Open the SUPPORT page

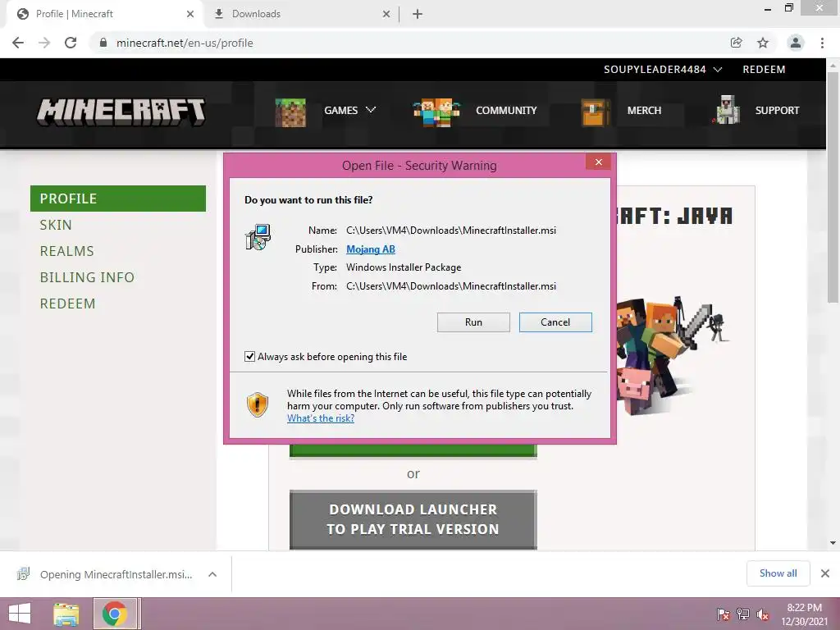click(777, 111)
